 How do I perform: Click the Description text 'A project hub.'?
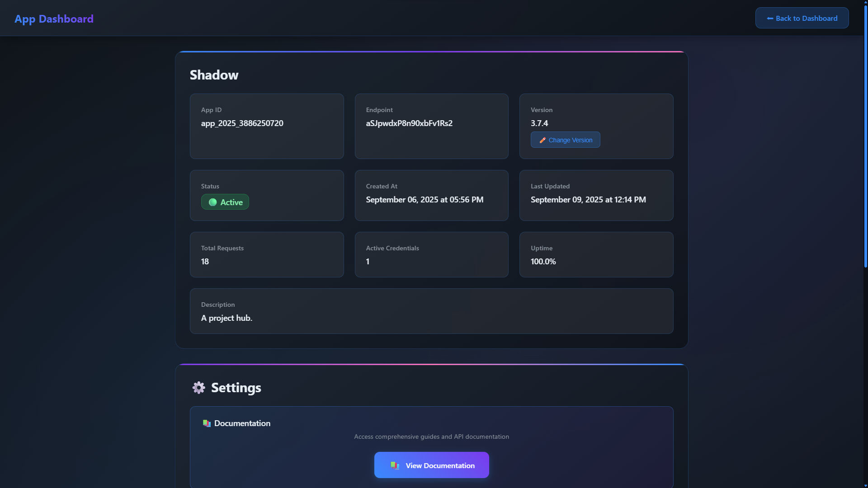click(226, 318)
